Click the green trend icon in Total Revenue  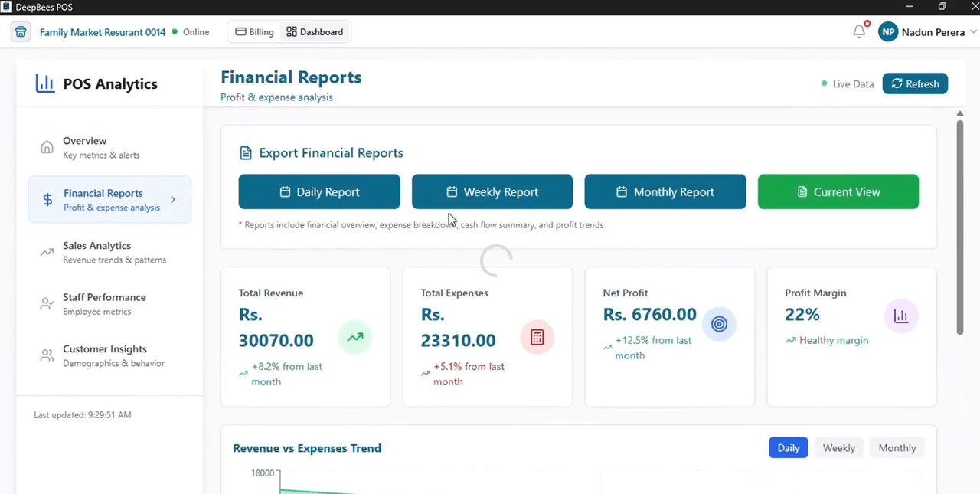click(355, 337)
